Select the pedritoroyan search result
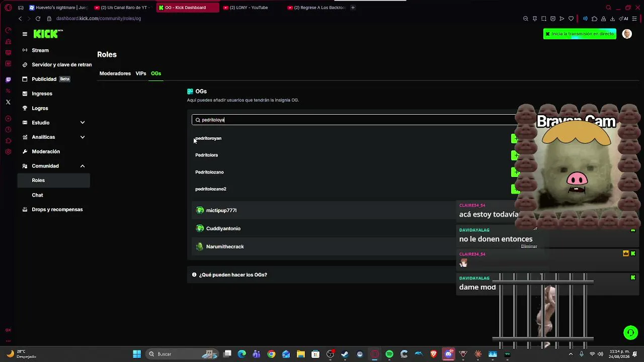Viewport: 644px width, 362px height. (x=208, y=138)
